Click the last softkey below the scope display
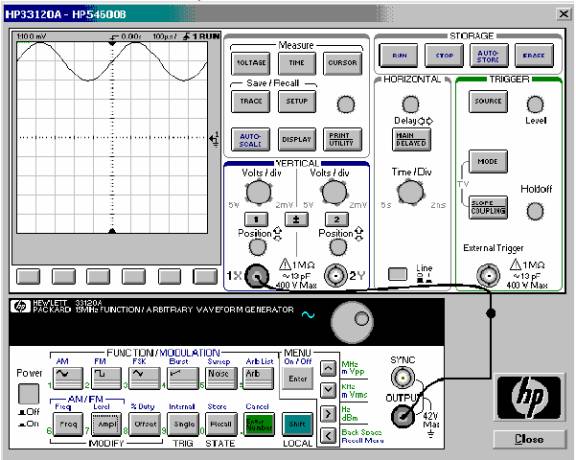This screenshot has height=460, width=576. 205,276
